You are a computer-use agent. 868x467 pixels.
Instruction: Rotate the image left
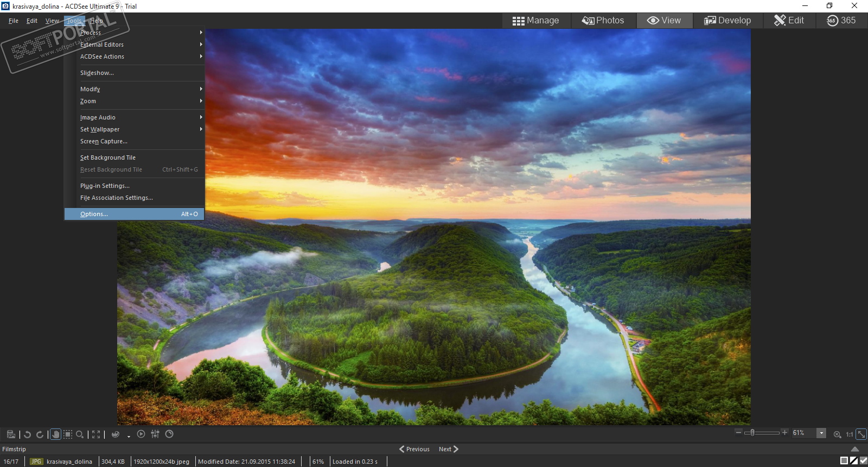pyautogui.click(x=27, y=434)
